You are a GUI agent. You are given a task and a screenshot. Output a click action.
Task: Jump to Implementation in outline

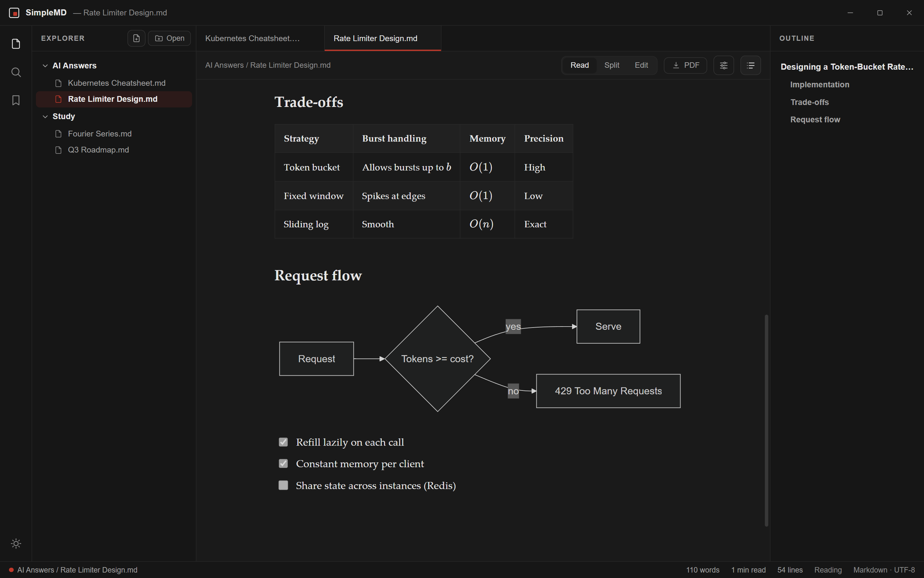[x=819, y=84]
